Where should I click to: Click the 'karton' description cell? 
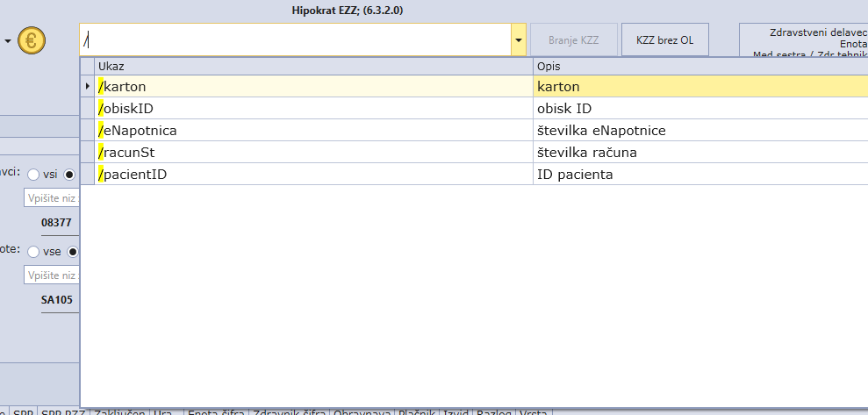tap(700, 86)
